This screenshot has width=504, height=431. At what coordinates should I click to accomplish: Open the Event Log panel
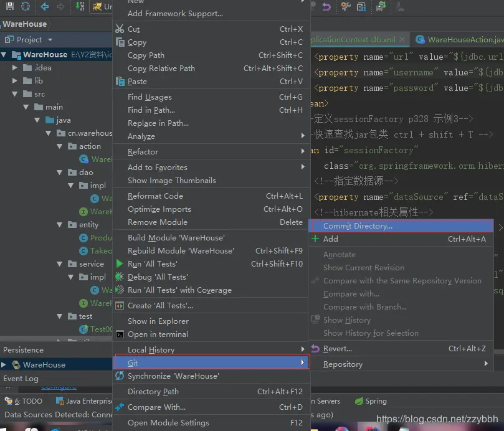21,378
